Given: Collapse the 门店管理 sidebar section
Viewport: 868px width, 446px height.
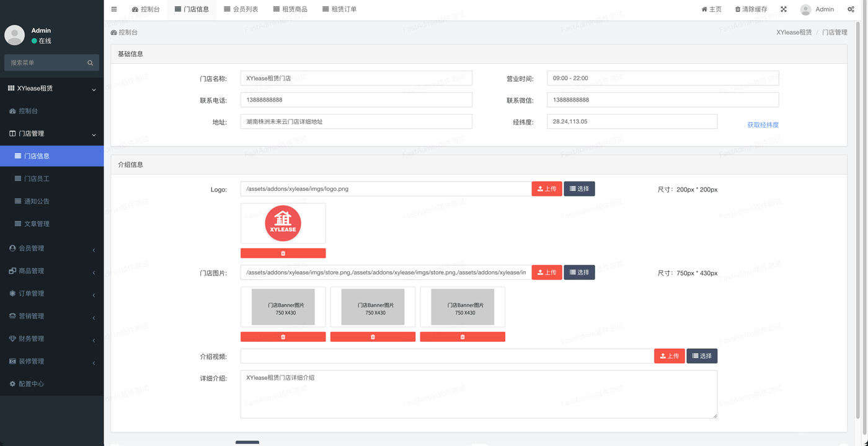Looking at the screenshot, I should [52, 134].
